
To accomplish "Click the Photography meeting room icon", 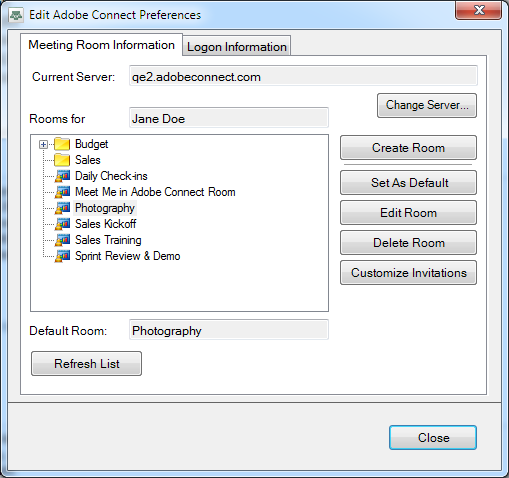I will point(62,208).
